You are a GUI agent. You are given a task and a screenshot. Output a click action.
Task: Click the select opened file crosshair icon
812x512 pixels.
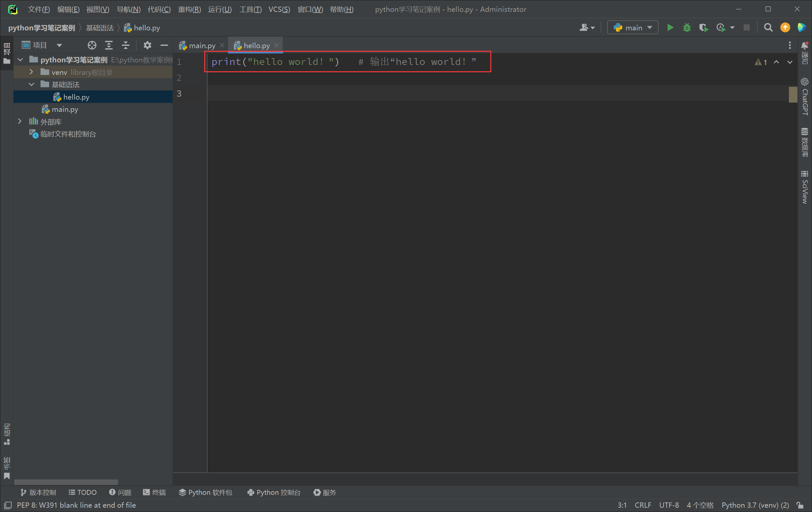[92, 45]
